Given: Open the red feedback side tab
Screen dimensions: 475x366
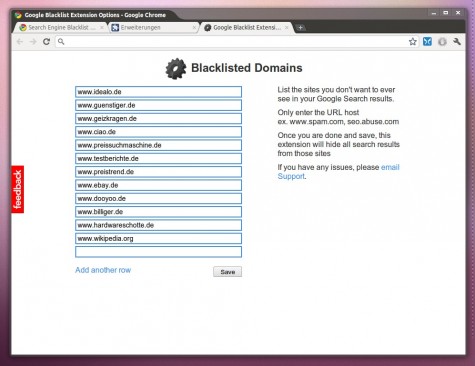Looking at the screenshot, I should 18,189.
